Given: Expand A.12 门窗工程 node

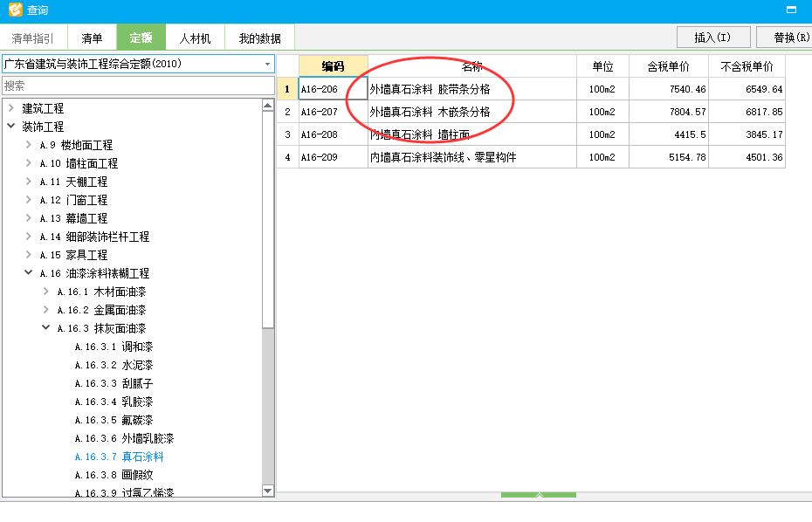Looking at the screenshot, I should (x=29, y=200).
